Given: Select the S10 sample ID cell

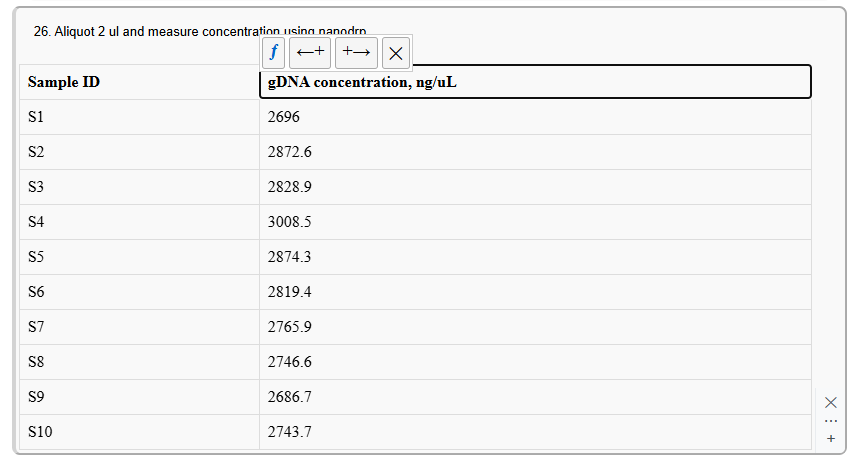Looking at the screenshot, I should [138, 432].
